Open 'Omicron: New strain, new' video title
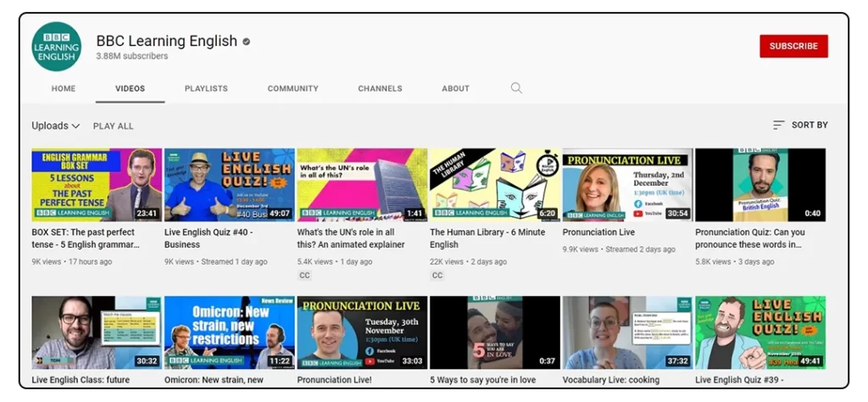 214,380
